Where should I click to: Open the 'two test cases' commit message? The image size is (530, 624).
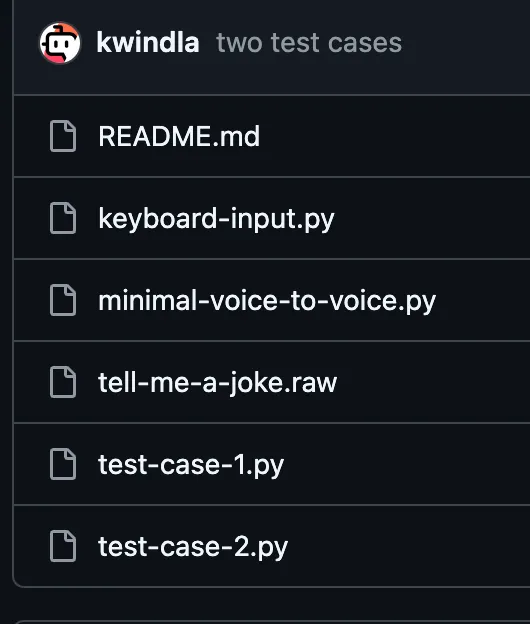309,43
